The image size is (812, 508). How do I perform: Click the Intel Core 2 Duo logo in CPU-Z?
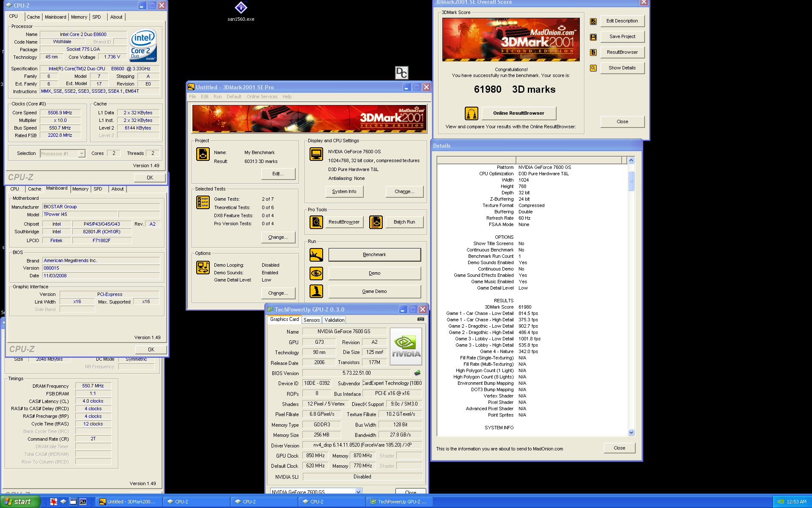click(x=143, y=45)
